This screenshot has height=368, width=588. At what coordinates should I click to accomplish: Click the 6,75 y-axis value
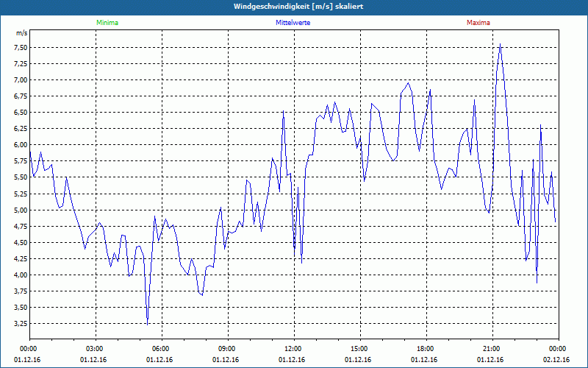(x=21, y=96)
